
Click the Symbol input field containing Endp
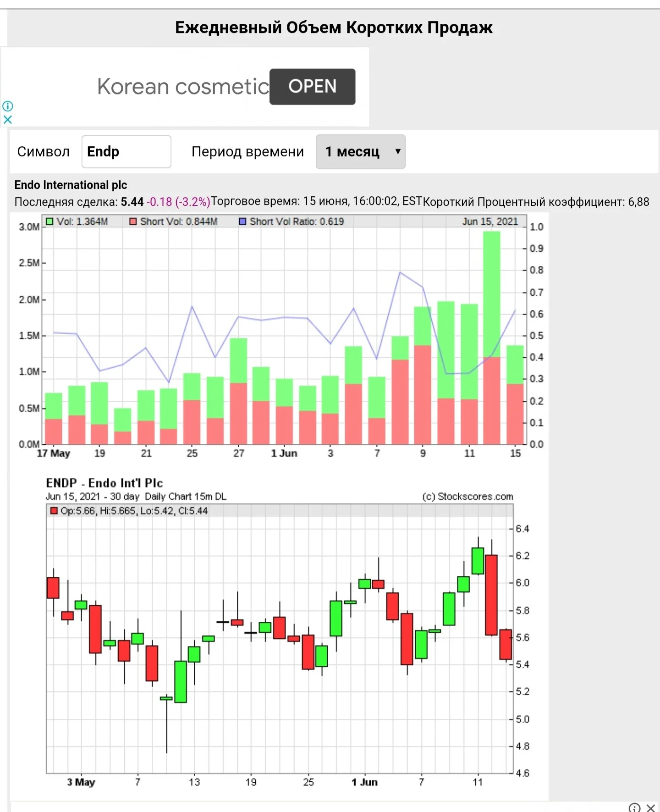(126, 152)
